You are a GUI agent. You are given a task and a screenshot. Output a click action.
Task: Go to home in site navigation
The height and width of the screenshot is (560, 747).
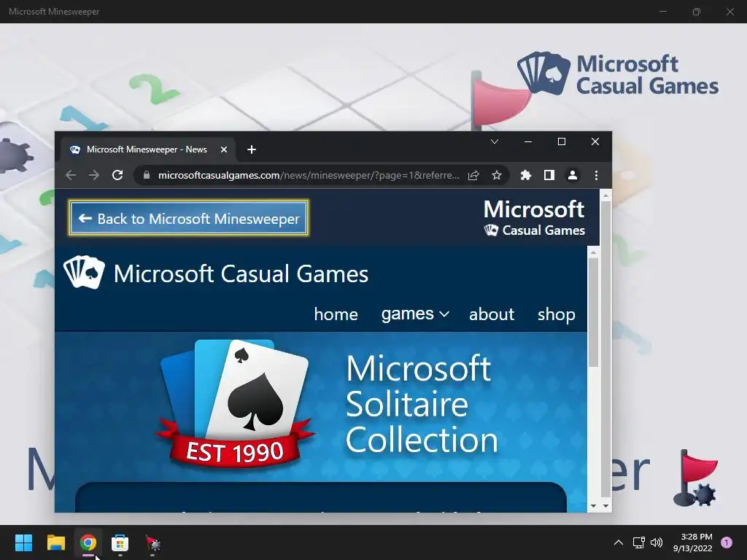(x=336, y=314)
